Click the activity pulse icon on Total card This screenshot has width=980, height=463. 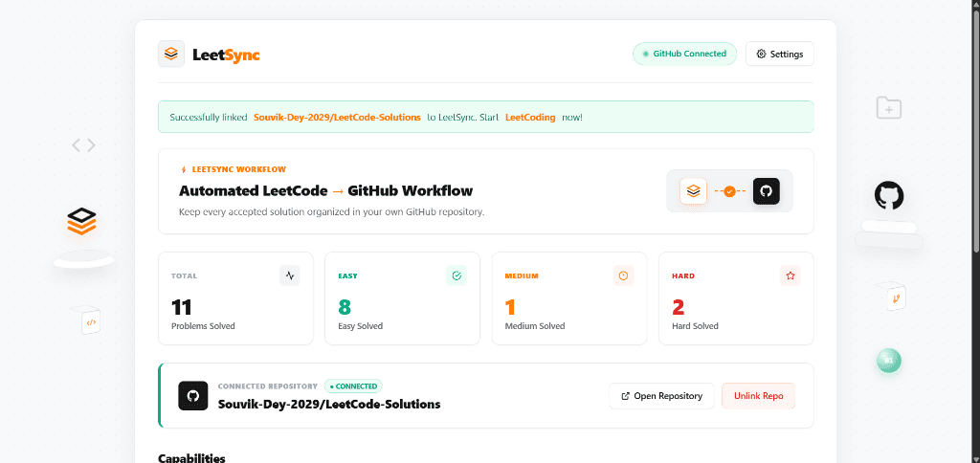click(x=289, y=275)
